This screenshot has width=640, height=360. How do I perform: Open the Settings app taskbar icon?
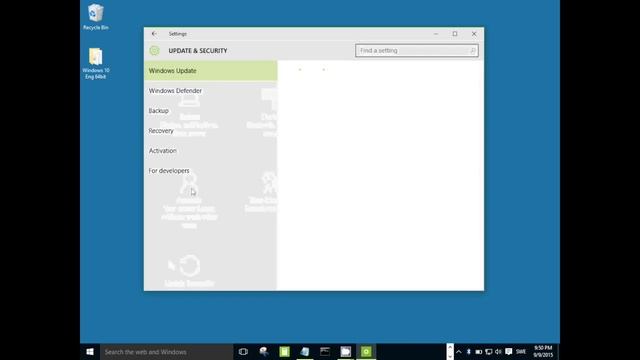[x=366, y=351]
